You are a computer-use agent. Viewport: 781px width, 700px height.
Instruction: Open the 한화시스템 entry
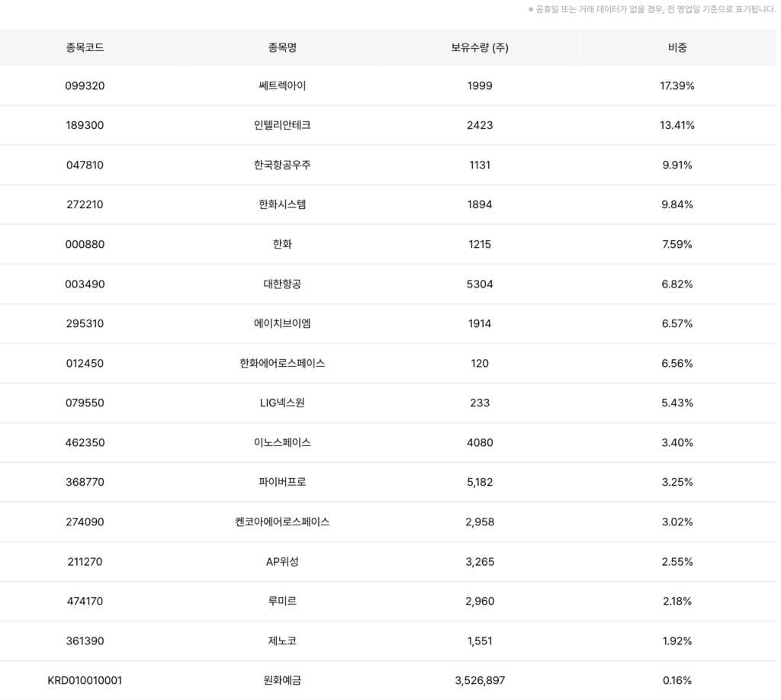282,204
